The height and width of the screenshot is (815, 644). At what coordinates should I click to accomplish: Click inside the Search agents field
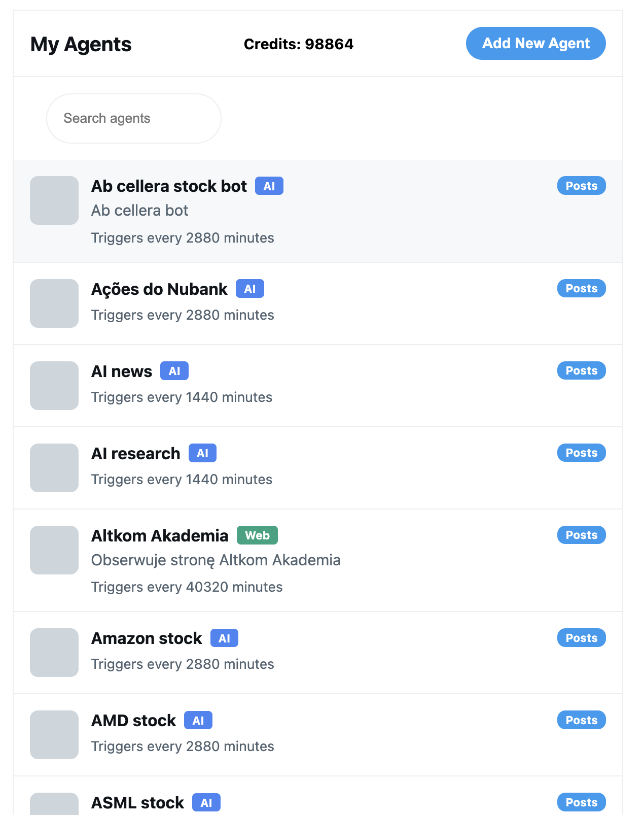tap(133, 118)
